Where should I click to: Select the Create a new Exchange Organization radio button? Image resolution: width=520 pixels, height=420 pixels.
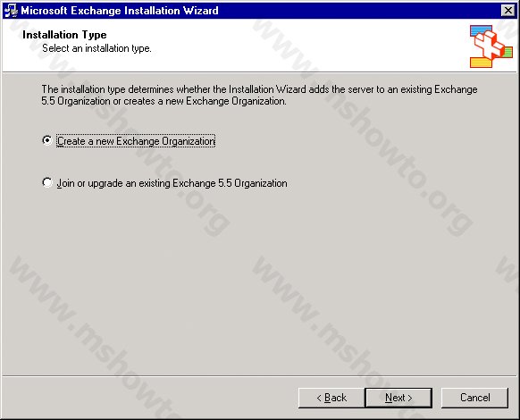pos(47,140)
